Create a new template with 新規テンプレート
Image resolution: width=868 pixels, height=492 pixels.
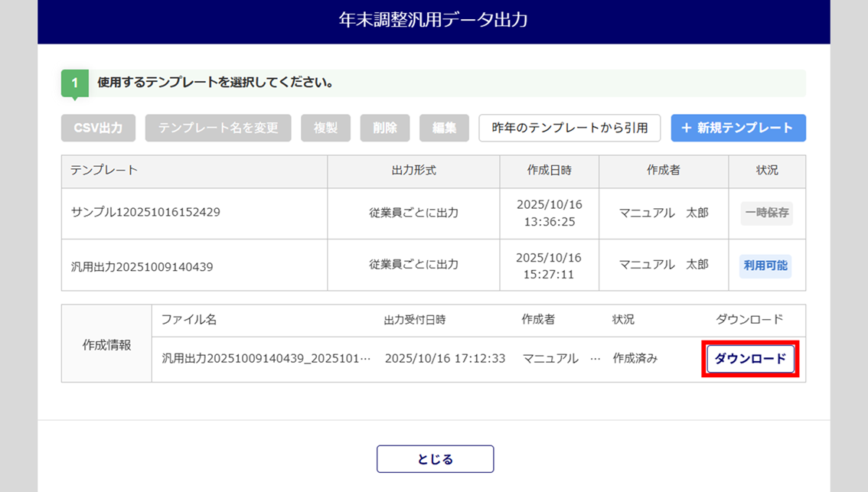738,128
